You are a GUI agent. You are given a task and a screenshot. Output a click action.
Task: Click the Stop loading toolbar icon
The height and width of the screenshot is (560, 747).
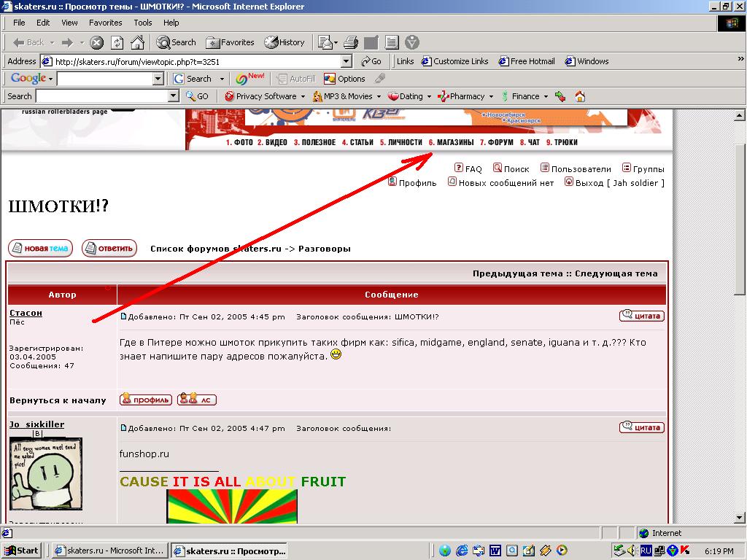click(x=96, y=42)
